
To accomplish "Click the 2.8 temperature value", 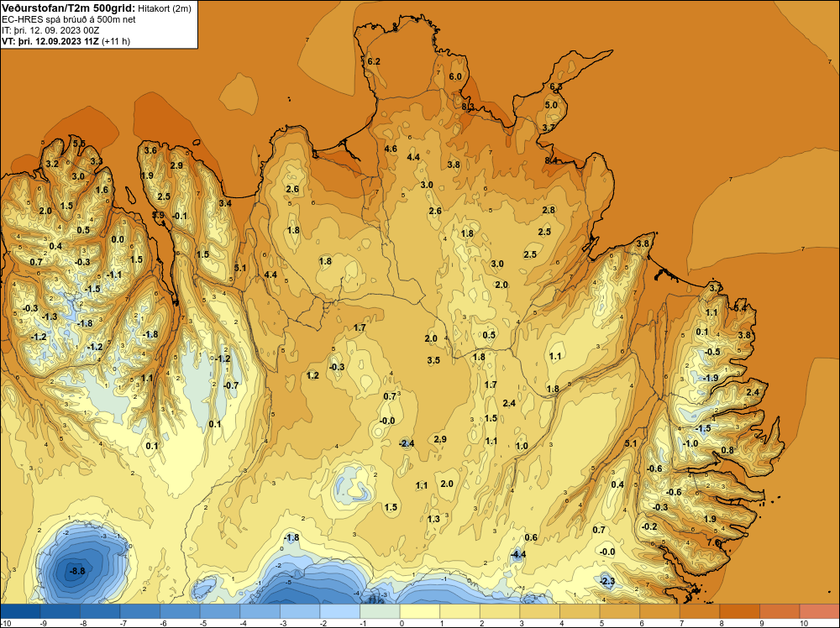I will [x=549, y=210].
